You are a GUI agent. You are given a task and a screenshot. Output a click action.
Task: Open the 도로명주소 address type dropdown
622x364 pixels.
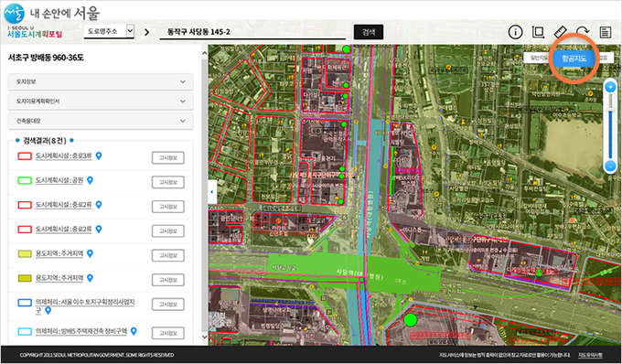109,31
